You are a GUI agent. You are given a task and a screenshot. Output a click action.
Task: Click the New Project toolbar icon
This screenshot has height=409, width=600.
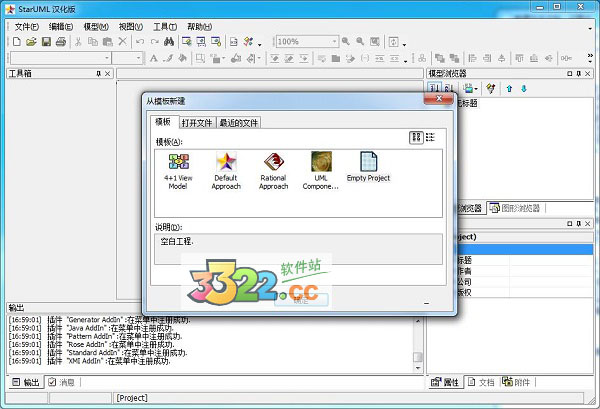coord(16,41)
